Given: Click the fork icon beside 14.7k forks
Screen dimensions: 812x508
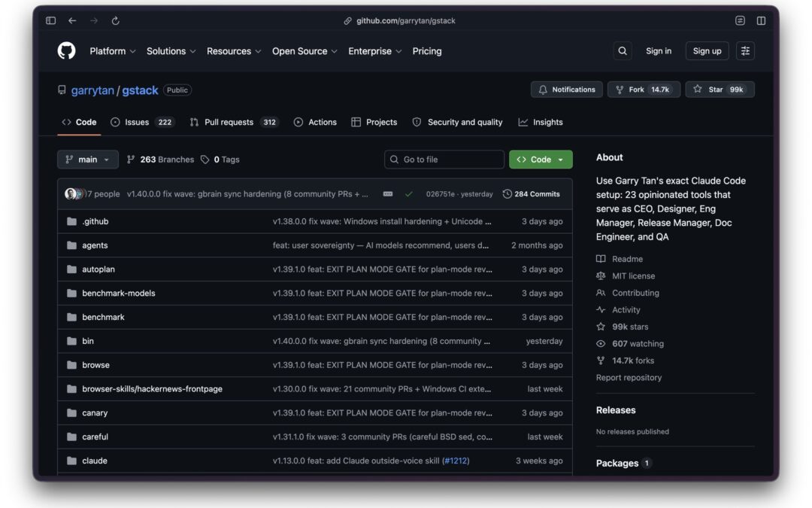Looking at the screenshot, I should pos(601,360).
